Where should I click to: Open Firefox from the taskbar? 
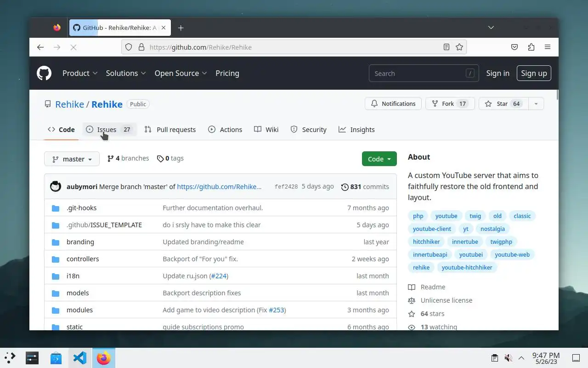point(104,358)
